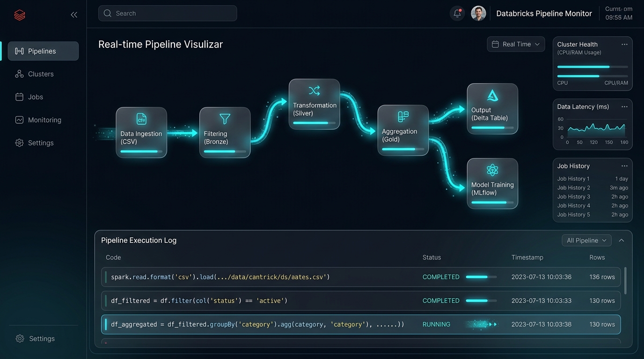
Task: Click the Rows column header
Action: click(x=597, y=257)
